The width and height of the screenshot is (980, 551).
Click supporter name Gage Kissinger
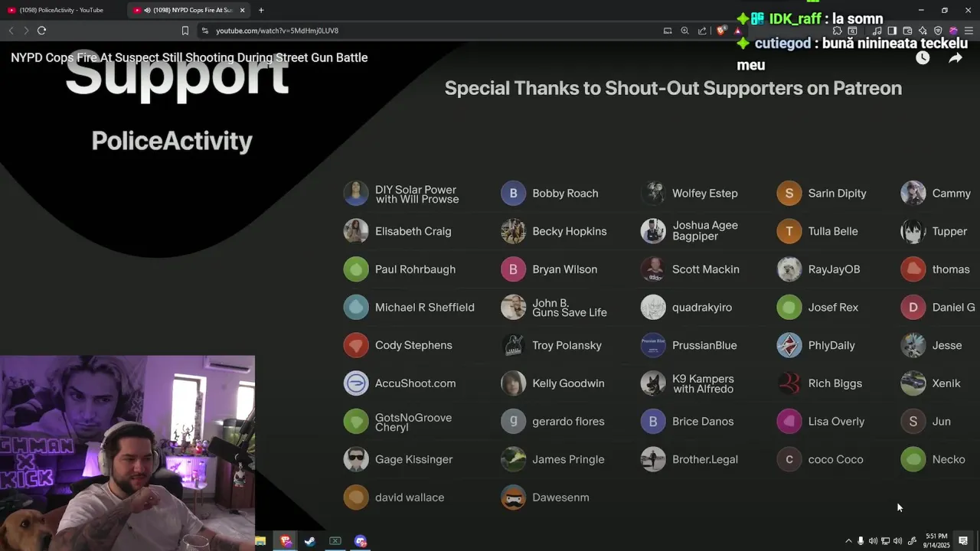(x=413, y=459)
